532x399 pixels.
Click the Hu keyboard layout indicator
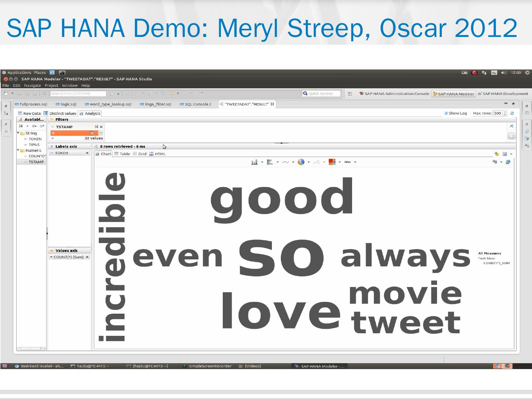(494, 73)
